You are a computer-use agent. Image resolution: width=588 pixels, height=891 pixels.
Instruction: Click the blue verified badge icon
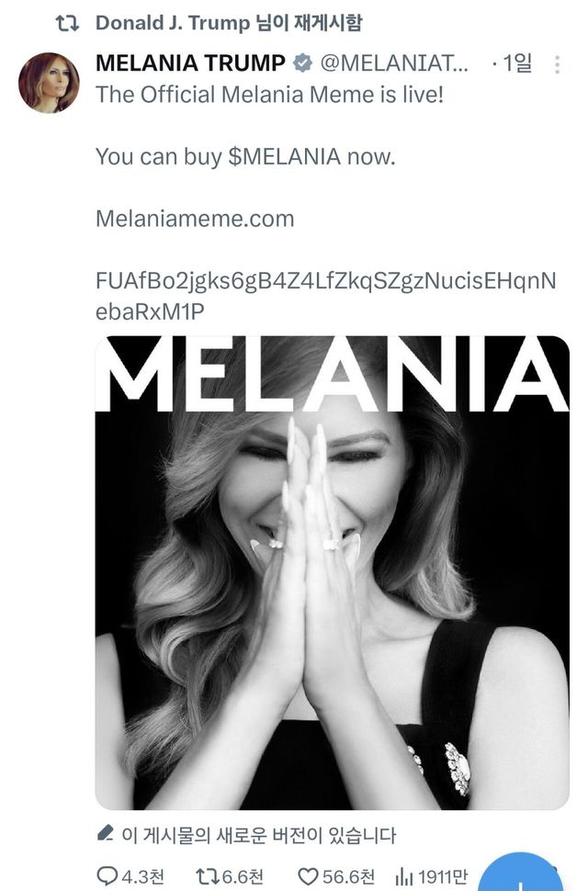click(x=301, y=63)
